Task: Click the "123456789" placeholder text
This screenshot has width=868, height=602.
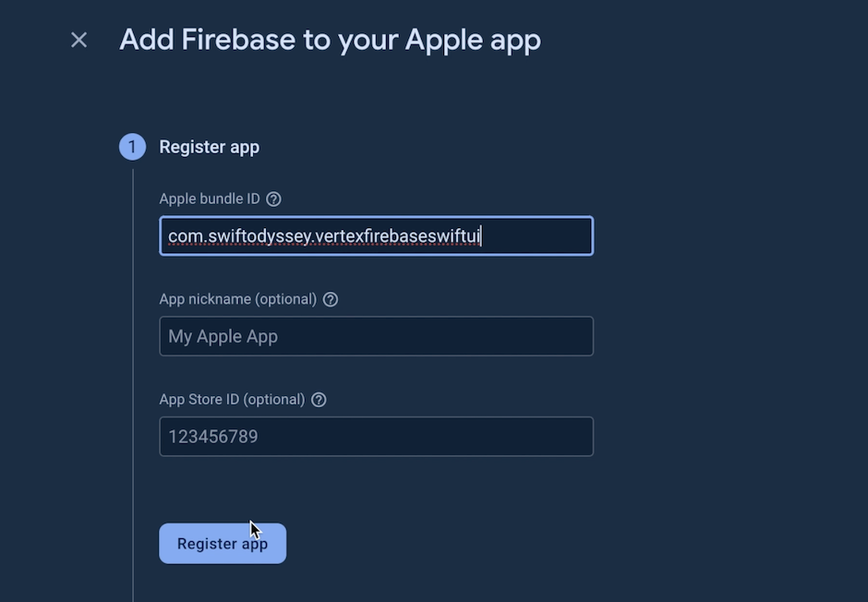Action: pyautogui.click(x=213, y=437)
